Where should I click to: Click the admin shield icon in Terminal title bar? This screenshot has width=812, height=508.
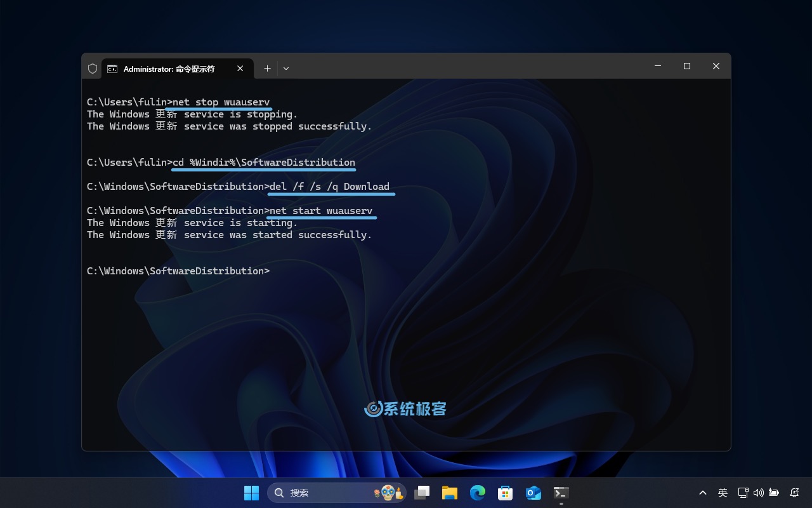point(92,68)
